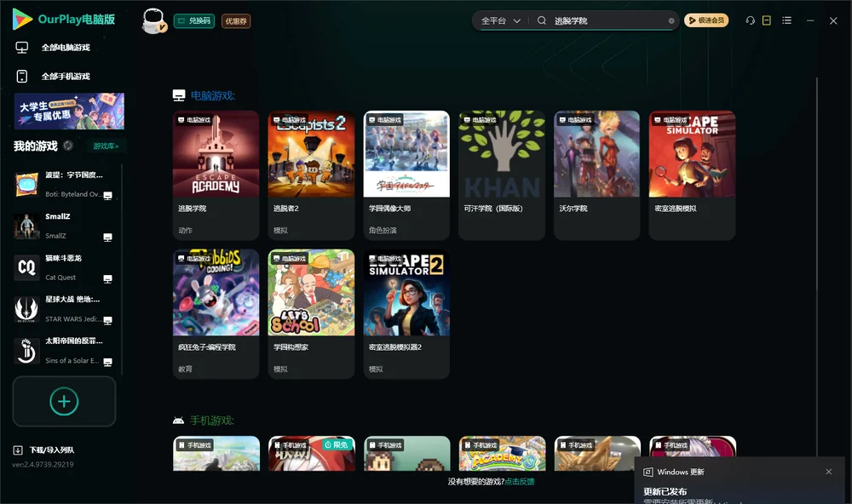Image resolution: width=852 pixels, height=504 pixels.
Task: Click the refresh icon beside 我的游戏
Action: 68,146
